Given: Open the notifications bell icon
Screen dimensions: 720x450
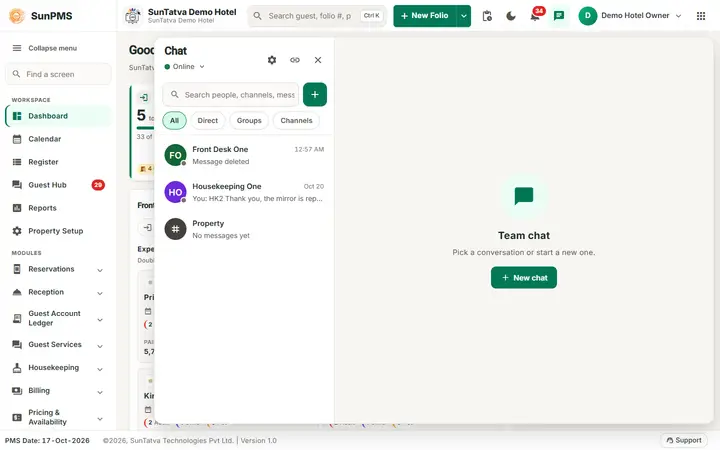Looking at the screenshot, I should [535, 16].
